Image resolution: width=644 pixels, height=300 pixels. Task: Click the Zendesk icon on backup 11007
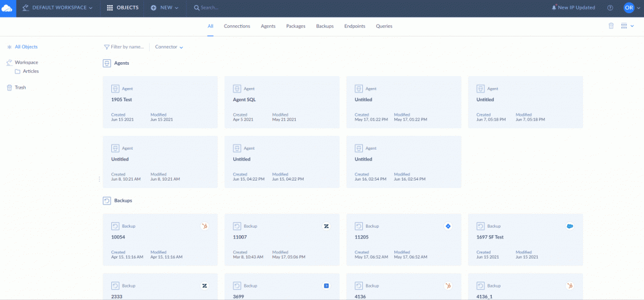(326, 226)
